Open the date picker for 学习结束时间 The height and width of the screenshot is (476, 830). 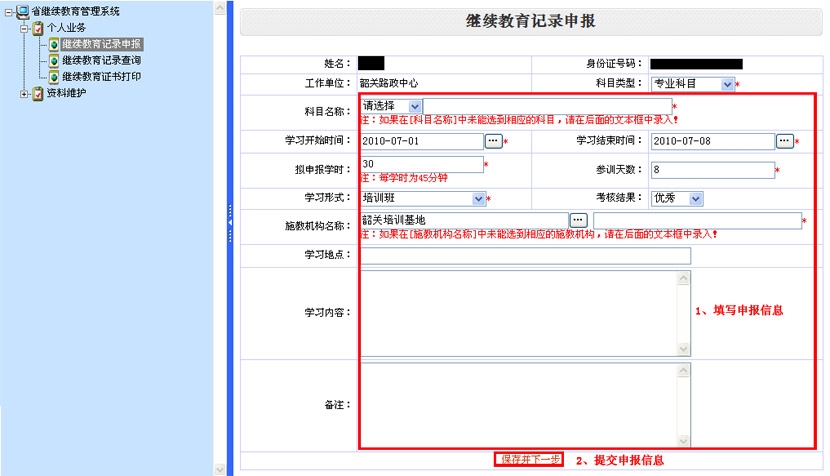(x=785, y=141)
